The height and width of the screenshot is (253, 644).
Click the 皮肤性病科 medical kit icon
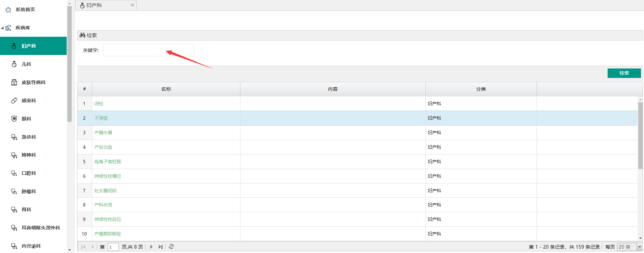pos(14,82)
